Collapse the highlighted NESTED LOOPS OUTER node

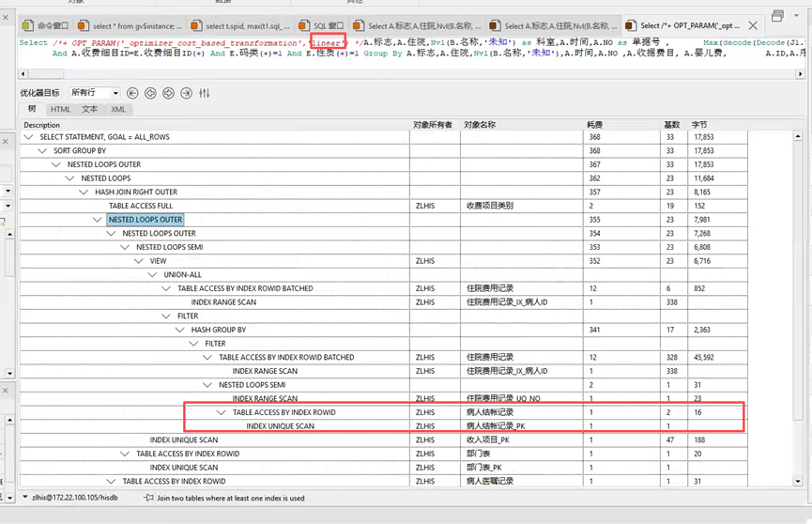pyautogui.click(x=98, y=220)
